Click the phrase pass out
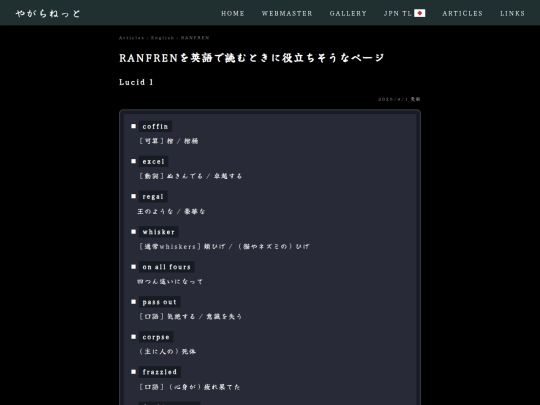 coord(159,302)
